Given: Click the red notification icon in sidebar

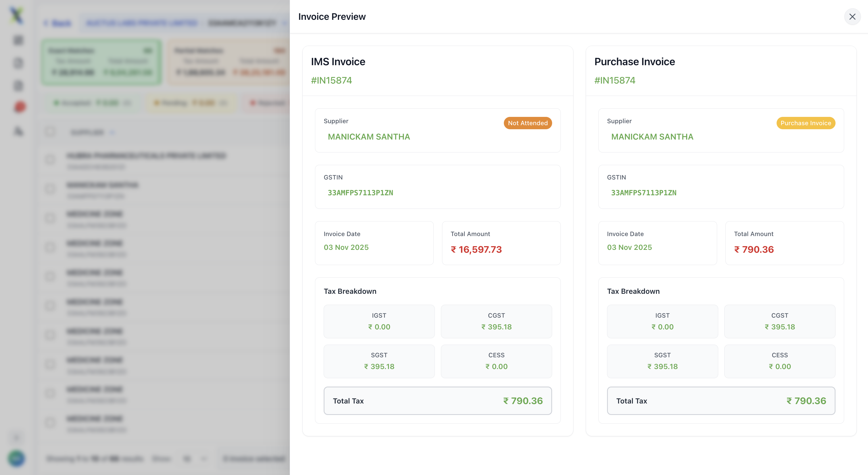Looking at the screenshot, I should tap(20, 107).
